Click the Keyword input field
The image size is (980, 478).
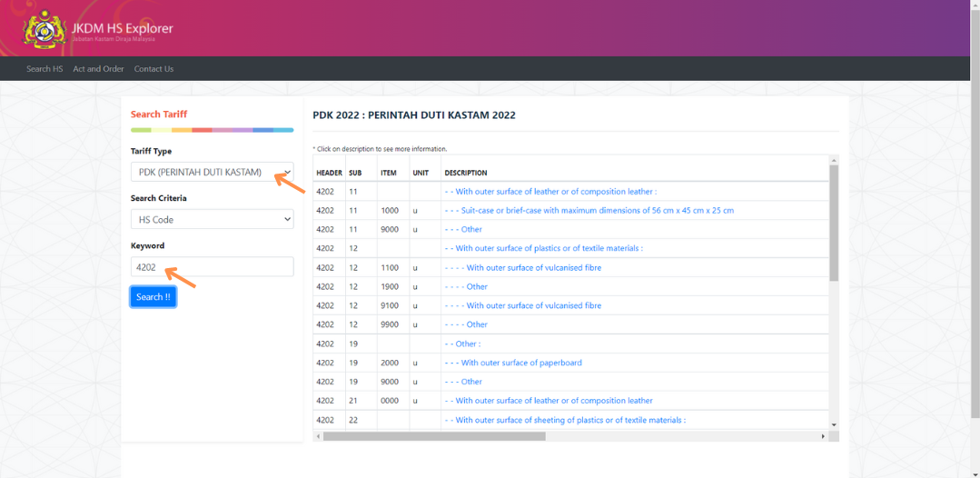[x=212, y=267]
